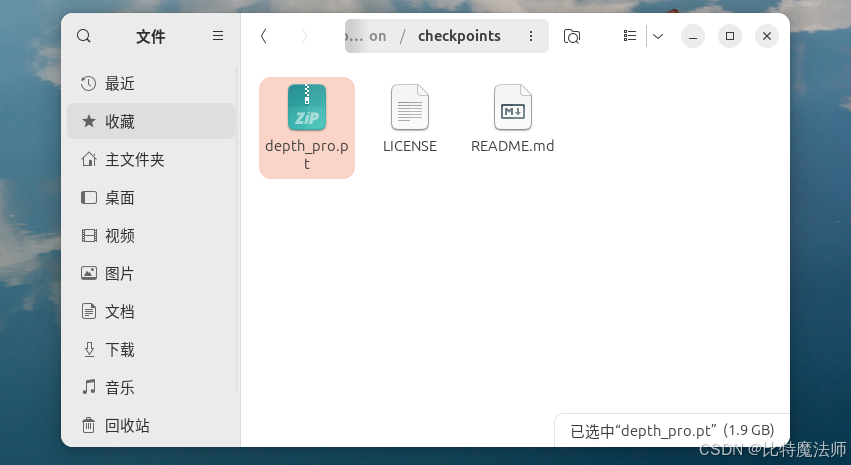Open 回收站 (Trash) in sidebar
The height and width of the screenshot is (465, 851).
[x=151, y=425]
